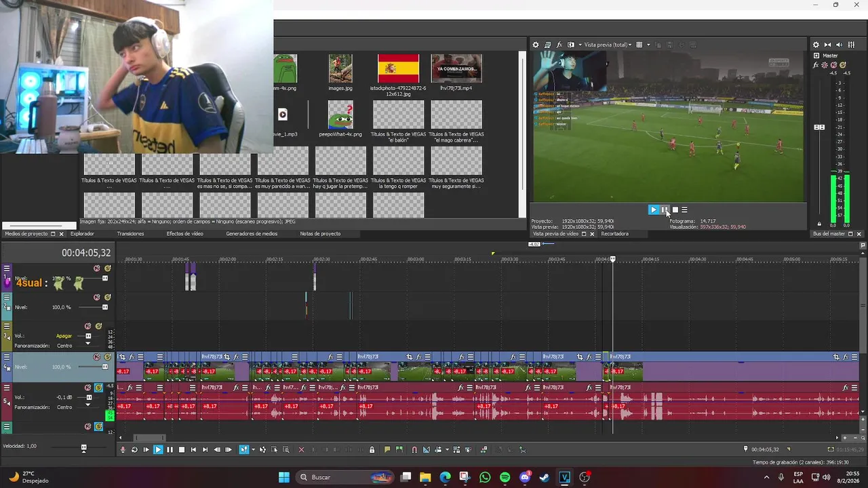Viewport: 868px width, 488px height.
Task: Adjust track 2 Nivel slider
Action: (x=104, y=307)
